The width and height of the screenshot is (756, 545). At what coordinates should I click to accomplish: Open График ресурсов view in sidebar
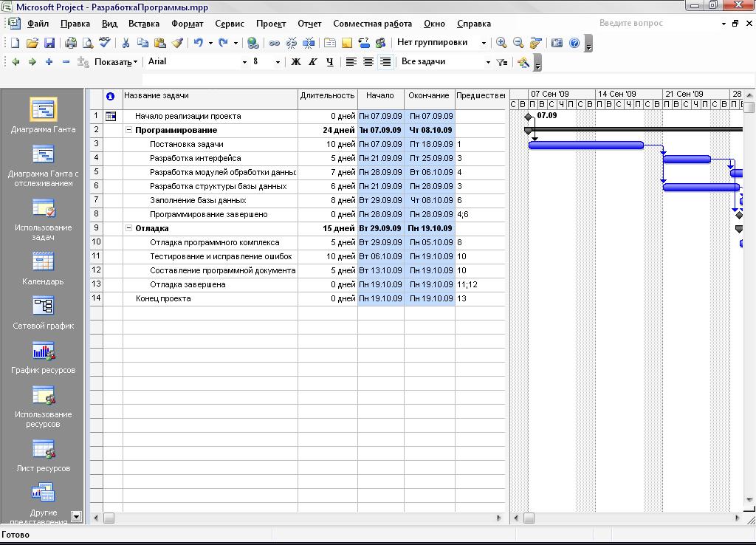coord(43,357)
